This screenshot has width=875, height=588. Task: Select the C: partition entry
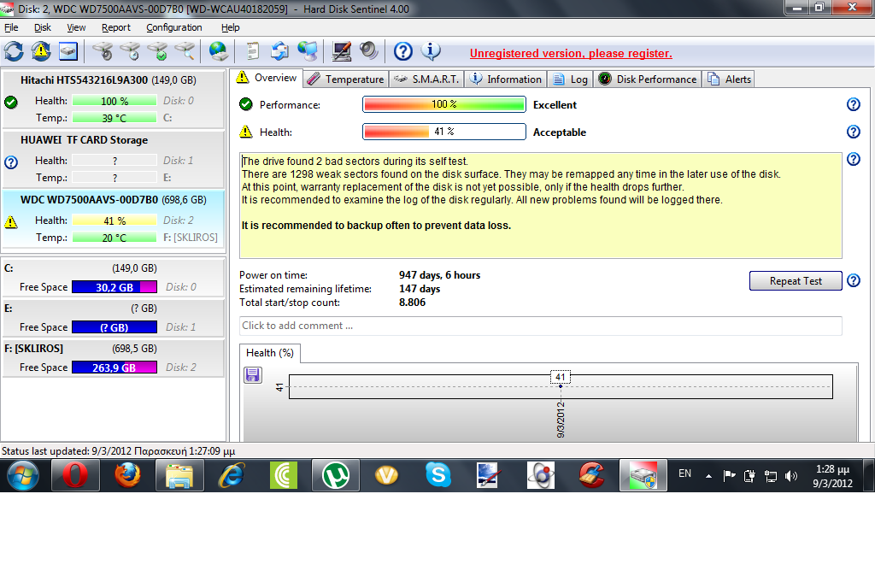tap(114, 277)
